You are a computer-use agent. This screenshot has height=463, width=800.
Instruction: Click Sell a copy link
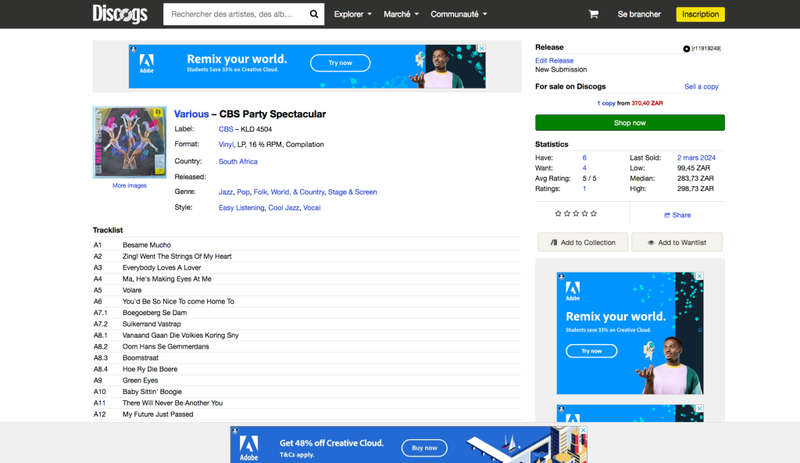pos(701,87)
